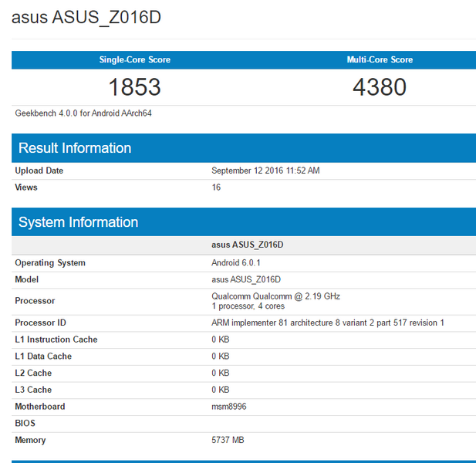Select the multi-core score value 4380
The width and height of the screenshot is (476, 463).
(380, 86)
